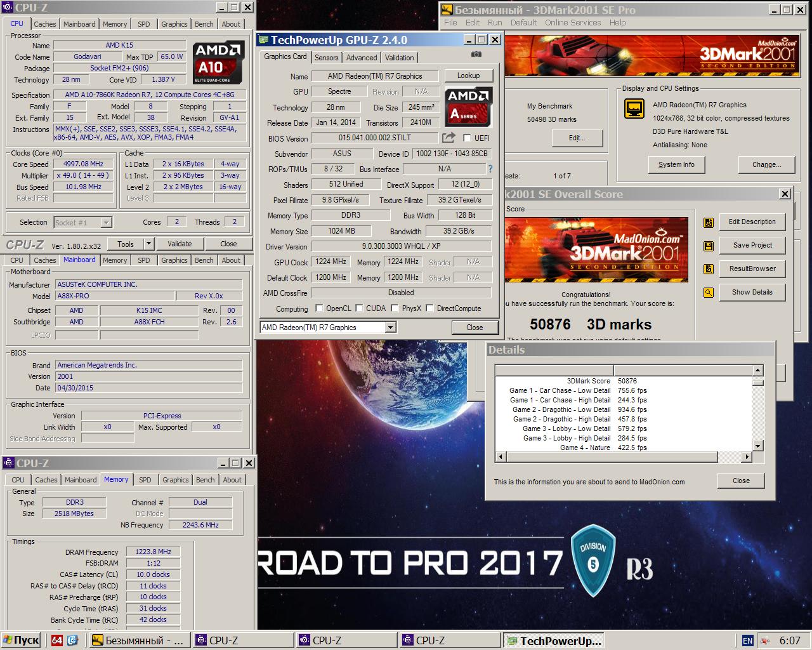Click the Edit... button under My Benchmark
Viewport: 812px width, 650px height.
(x=577, y=138)
